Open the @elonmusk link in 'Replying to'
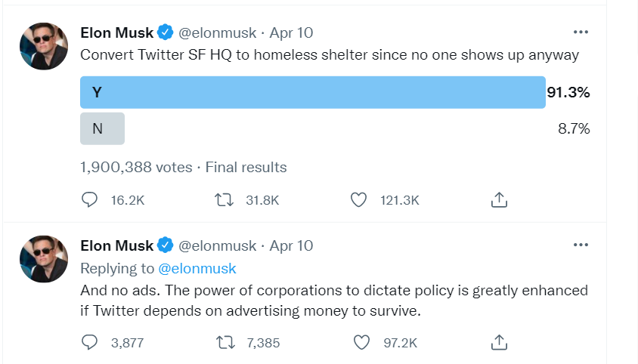This screenshot has width=638, height=364. pos(197,268)
